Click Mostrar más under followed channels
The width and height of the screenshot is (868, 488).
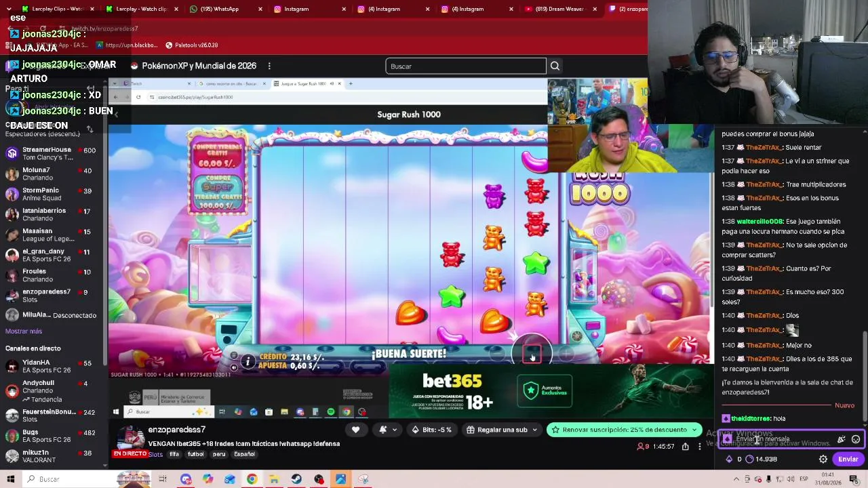pos(24,331)
